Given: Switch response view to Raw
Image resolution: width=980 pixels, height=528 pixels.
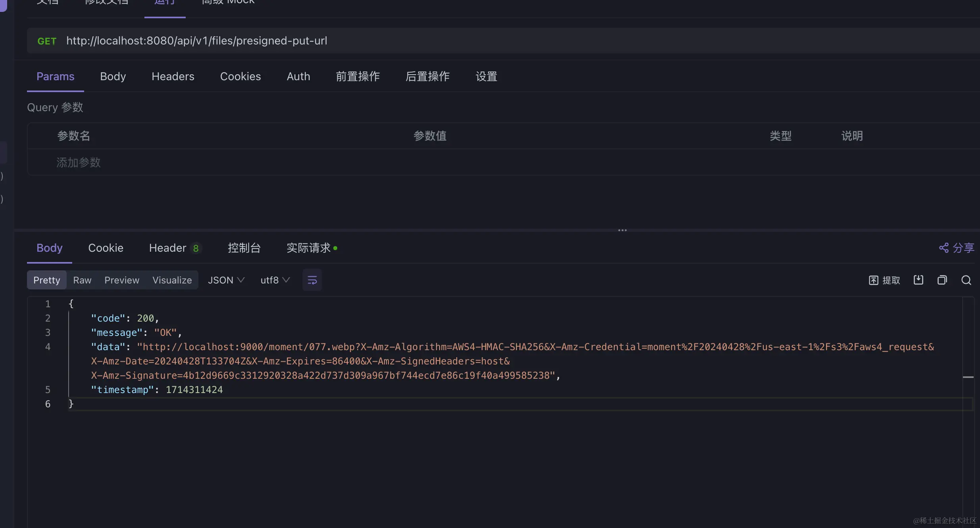Looking at the screenshot, I should 82,280.
